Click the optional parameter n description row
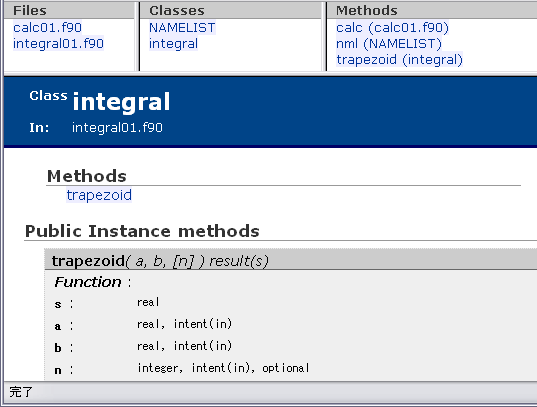537x407 pixels. click(x=182, y=369)
